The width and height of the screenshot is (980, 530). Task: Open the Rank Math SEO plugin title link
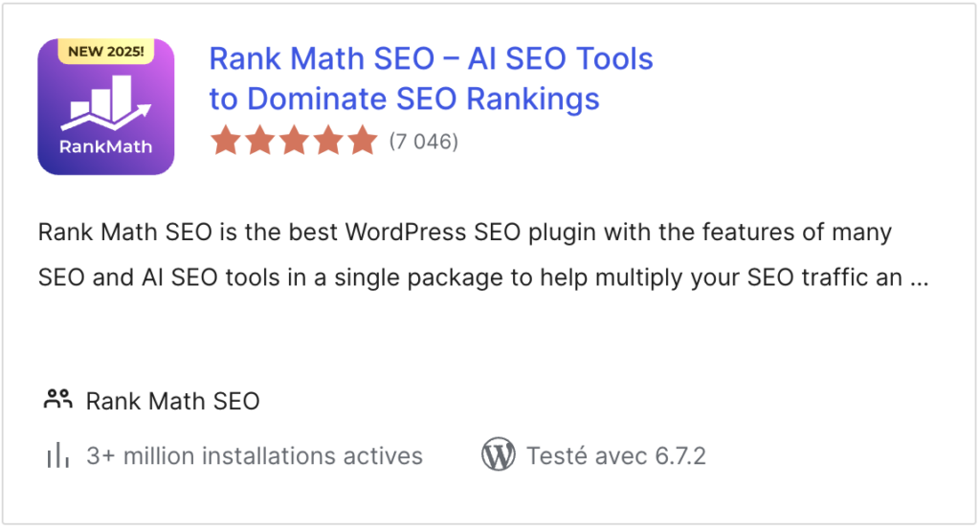[x=431, y=59]
